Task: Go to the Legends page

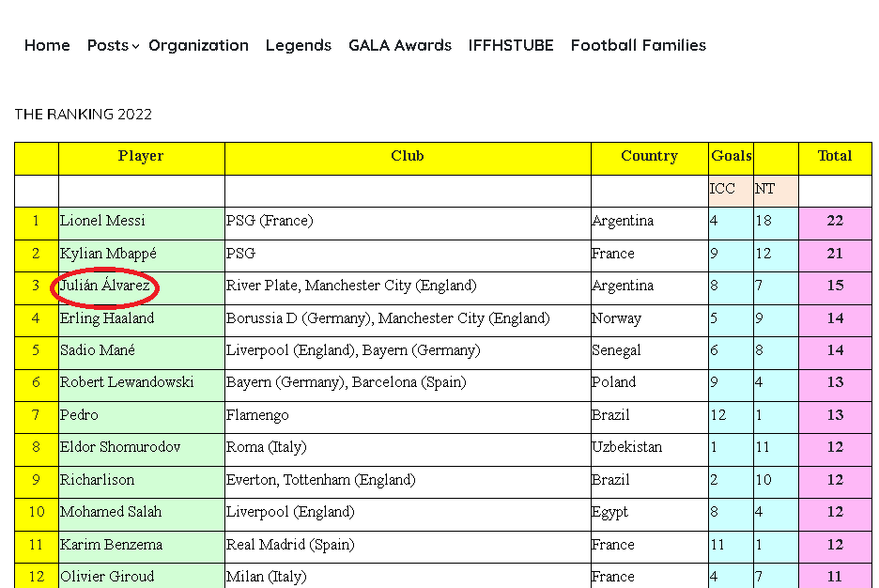Action: pyautogui.click(x=299, y=45)
